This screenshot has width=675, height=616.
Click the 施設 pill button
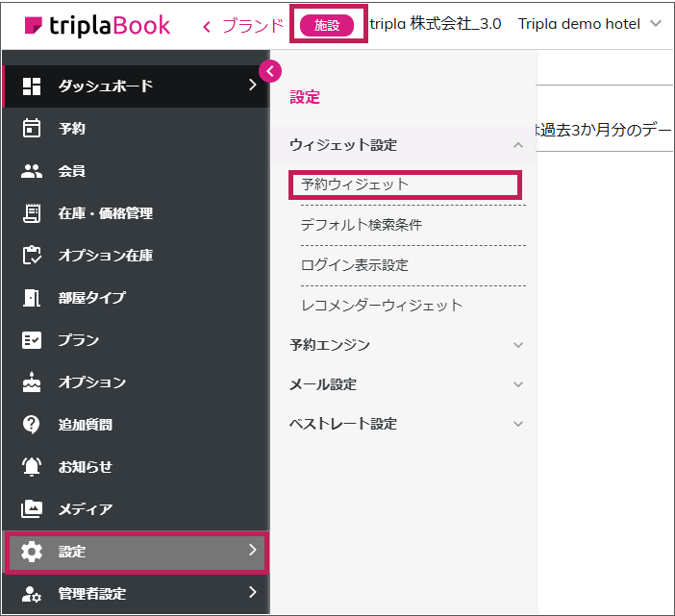click(x=327, y=25)
